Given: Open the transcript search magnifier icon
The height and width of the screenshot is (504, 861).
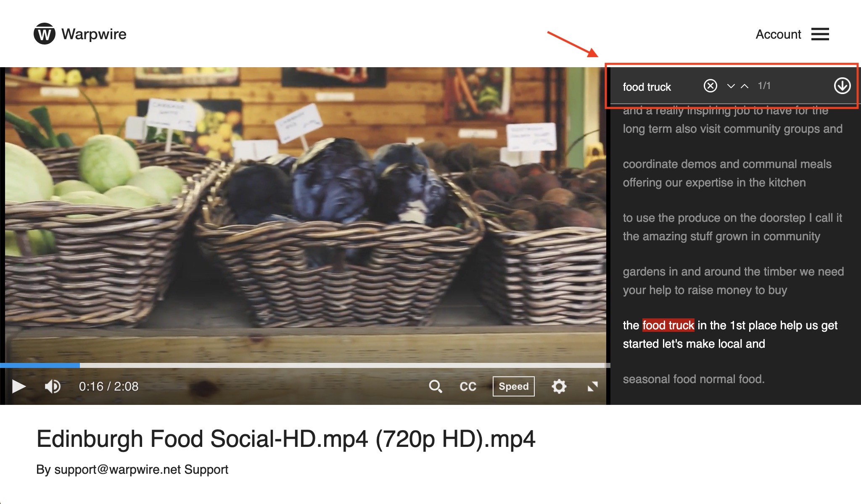Looking at the screenshot, I should pos(435,386).
